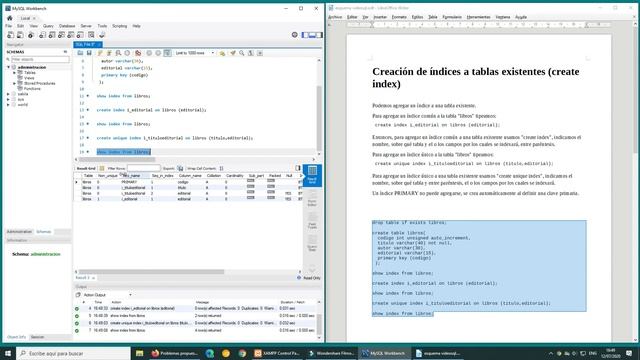The width and height of the screenshot is (640, 360).
Task: Click the SQL editor horizontal scrollbar
Action: [x=117, y=160]
